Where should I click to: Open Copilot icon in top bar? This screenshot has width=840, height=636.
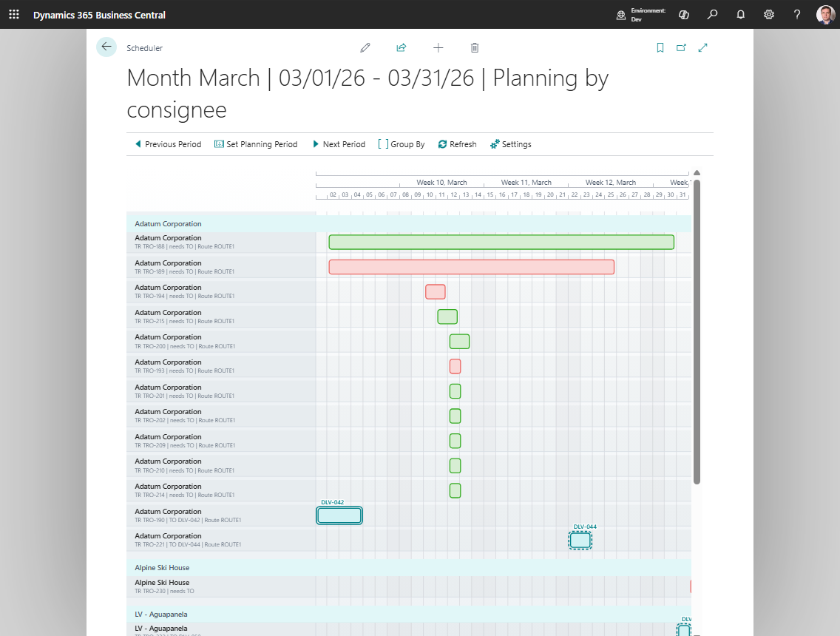(x=683, y=15)
